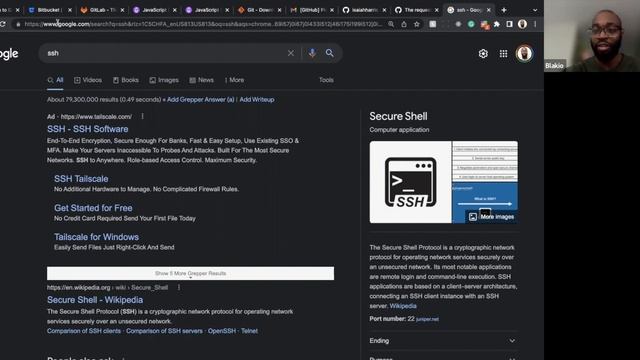Open Wikipedia result's three-dot options
Image resolution: width=640 pixels, height=360 pixels.
(x=179, y=287)
